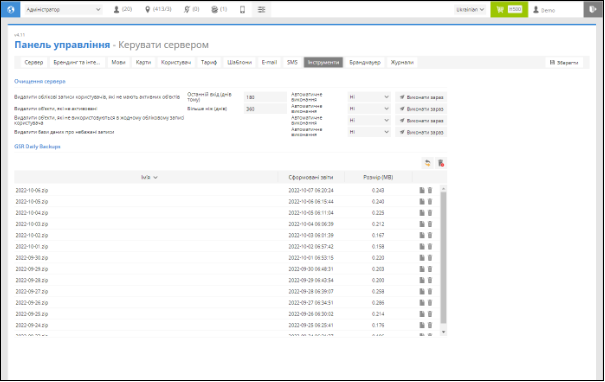
Task: Open the Ukrainian language dropdown
Action: [470, 10]
